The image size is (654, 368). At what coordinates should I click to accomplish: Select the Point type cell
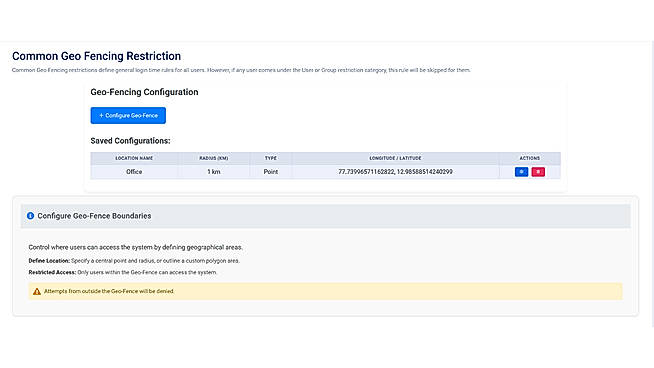click(271, 172)
